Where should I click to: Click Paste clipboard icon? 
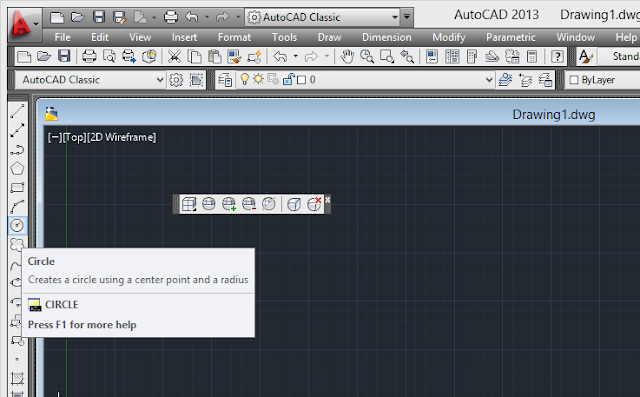coord(214,56)
